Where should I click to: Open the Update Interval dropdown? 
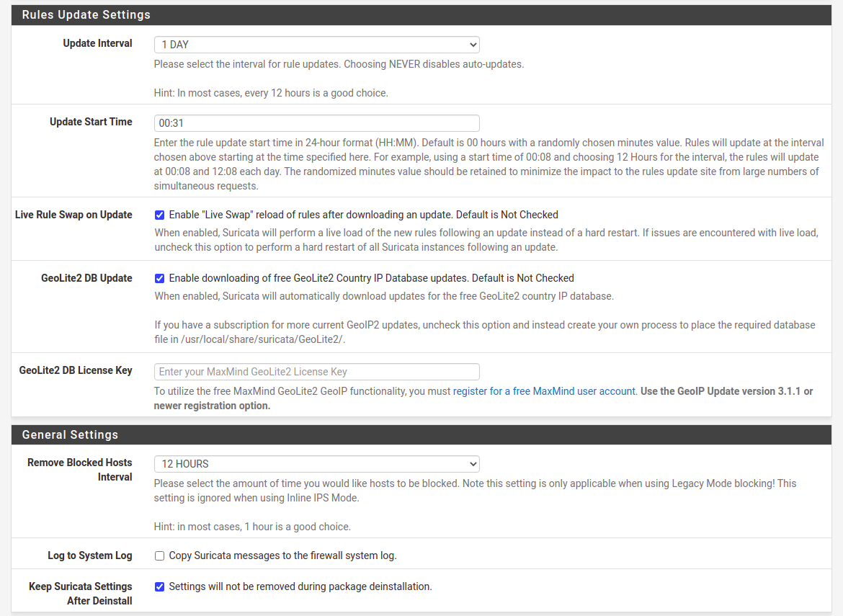pos(316,45)
